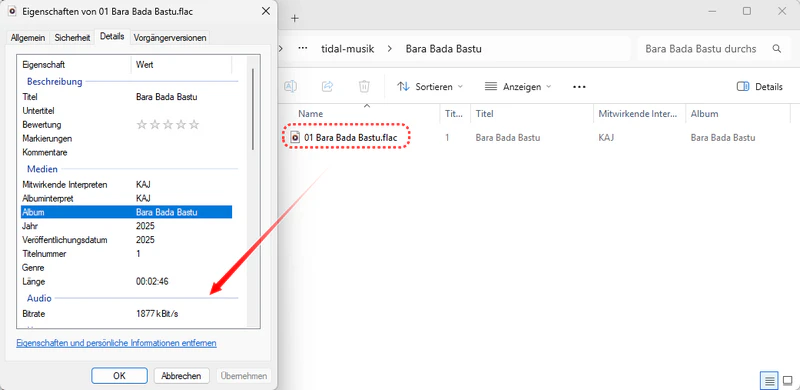The height and width of the screenshot is (390, 800).
Task: Click the tidal-musik breadcrumb
Action: tap(347, 49)
